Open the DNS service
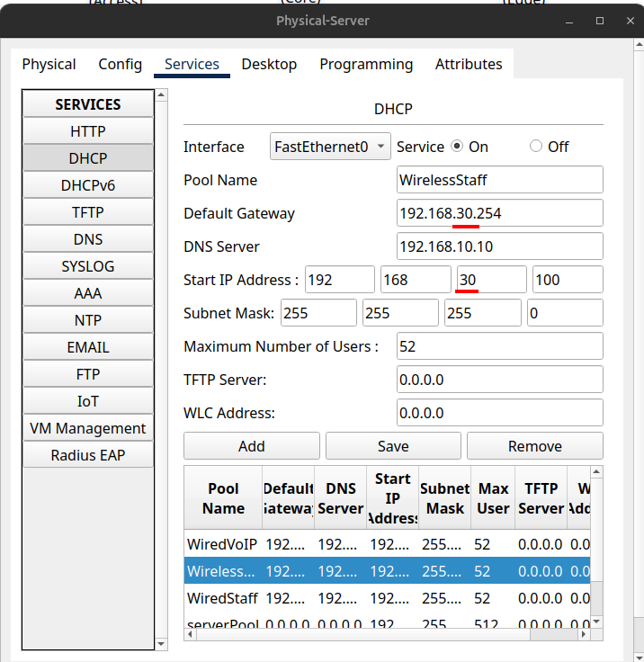This screenshot has width=644, height=662. pos(88,239)
